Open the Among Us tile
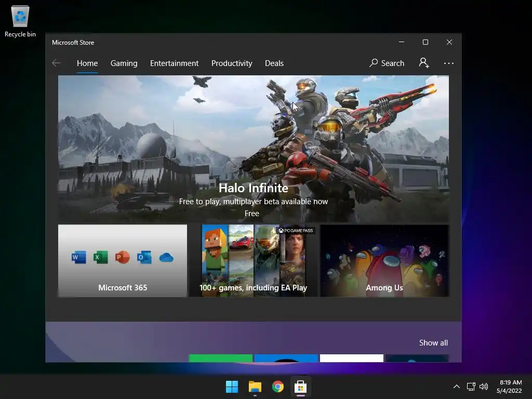 point(384,261)
